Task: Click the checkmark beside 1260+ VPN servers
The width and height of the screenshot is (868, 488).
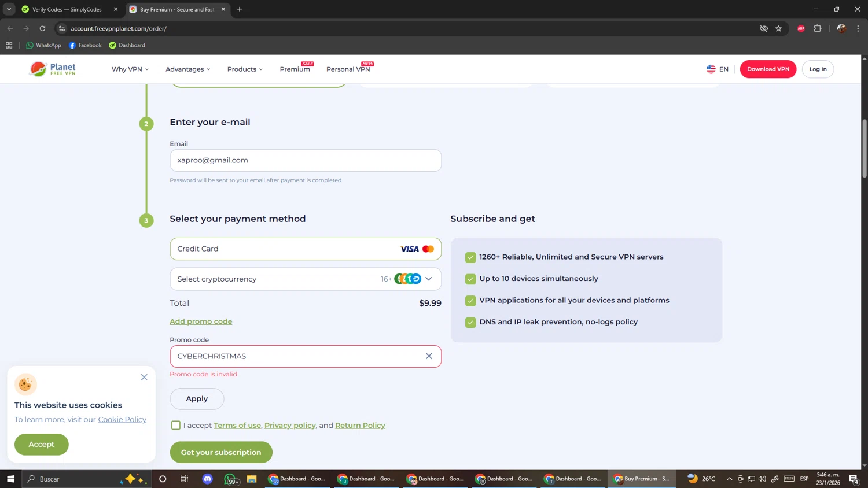Action: [470, 257]
